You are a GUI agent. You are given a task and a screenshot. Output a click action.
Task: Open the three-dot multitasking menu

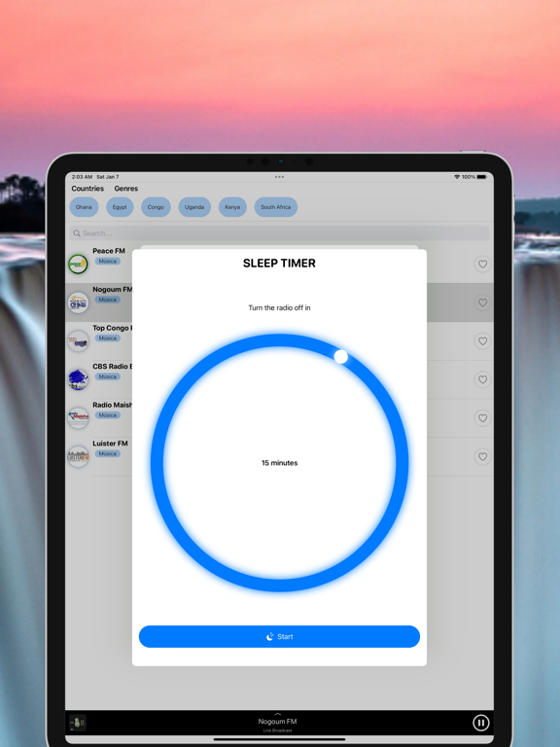(280, 177)
